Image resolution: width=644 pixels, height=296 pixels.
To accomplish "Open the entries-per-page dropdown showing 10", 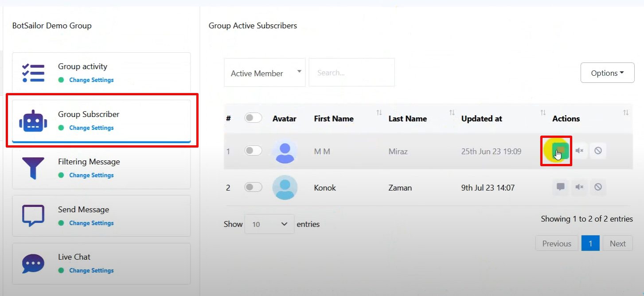I will [269, 224].
